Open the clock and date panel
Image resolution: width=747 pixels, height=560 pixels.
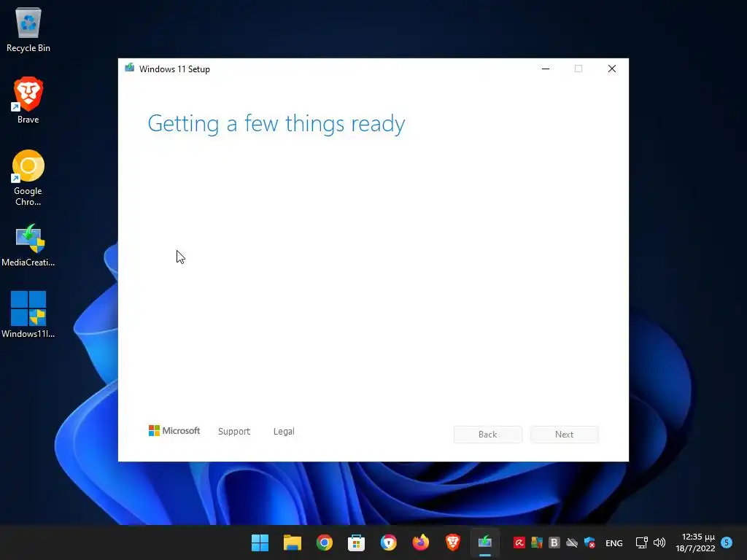click(695, 542)
